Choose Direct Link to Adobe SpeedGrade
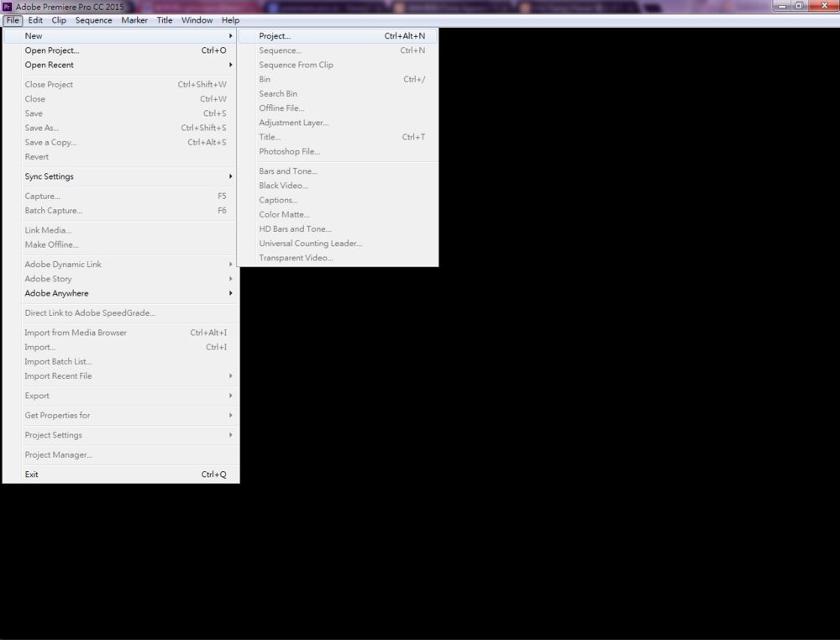This screenshot has height=640, width=840. click(121, 312)
